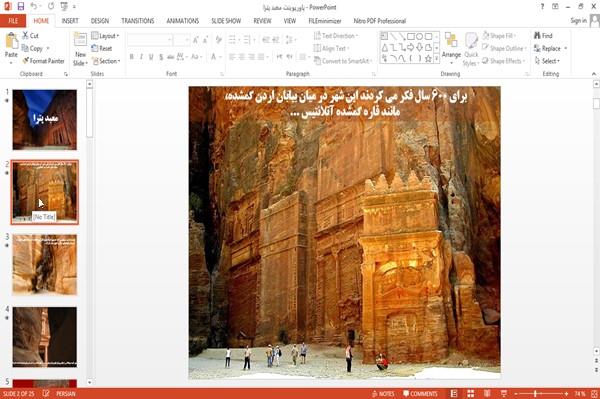Click Align Text button
This screenshot has height=399, width=600.
(331, 48)
